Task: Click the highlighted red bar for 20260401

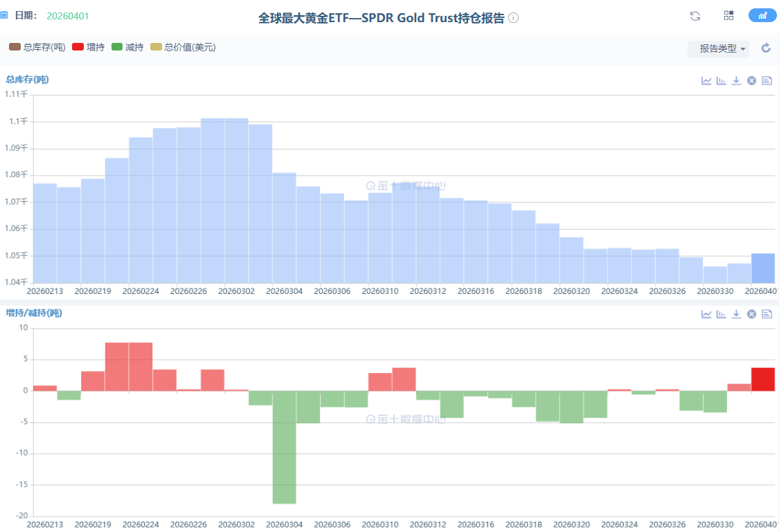Action: [762, 379]
